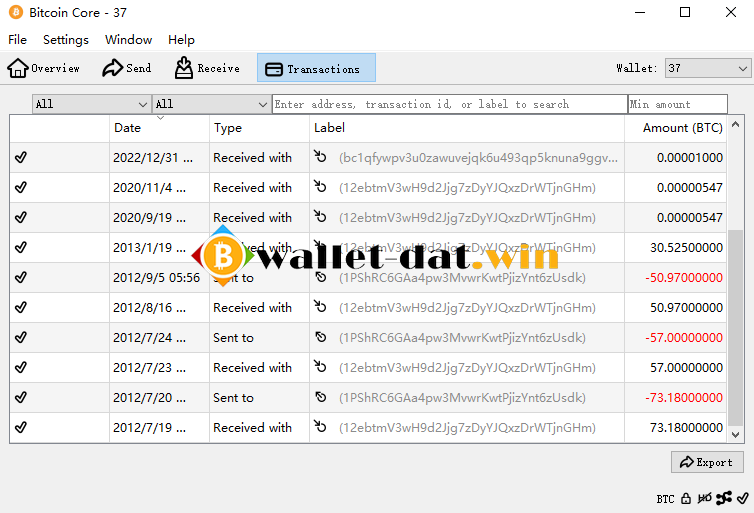Select the 73.18000000 amount cell
The image size is (754, 513).
pyautogui.click(x=676, y=428)
